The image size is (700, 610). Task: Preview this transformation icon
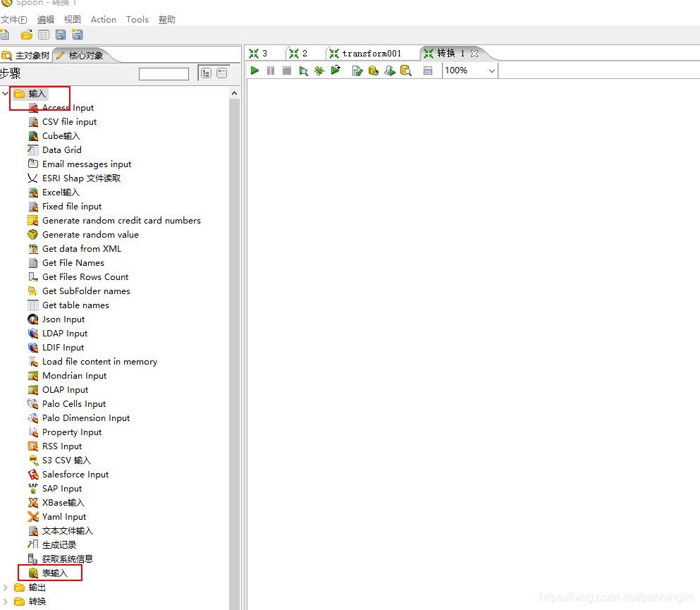coord(304,71)
